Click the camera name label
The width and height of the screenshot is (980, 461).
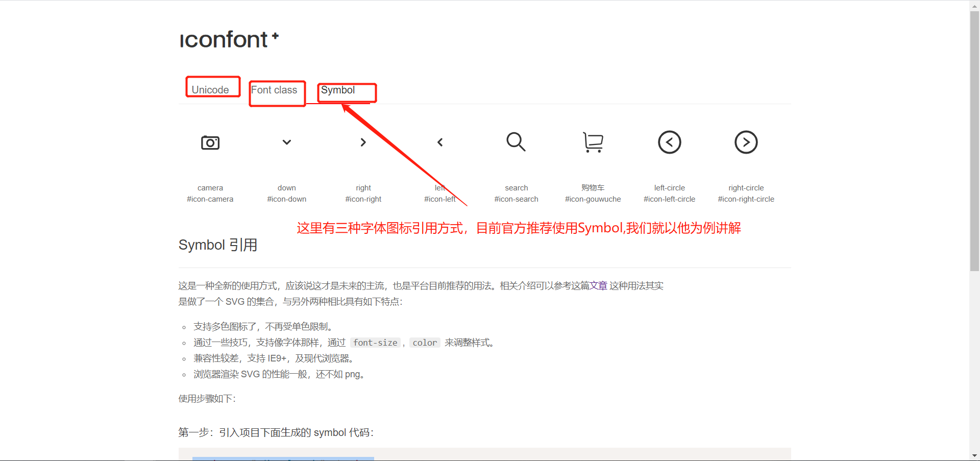[210, 188]
